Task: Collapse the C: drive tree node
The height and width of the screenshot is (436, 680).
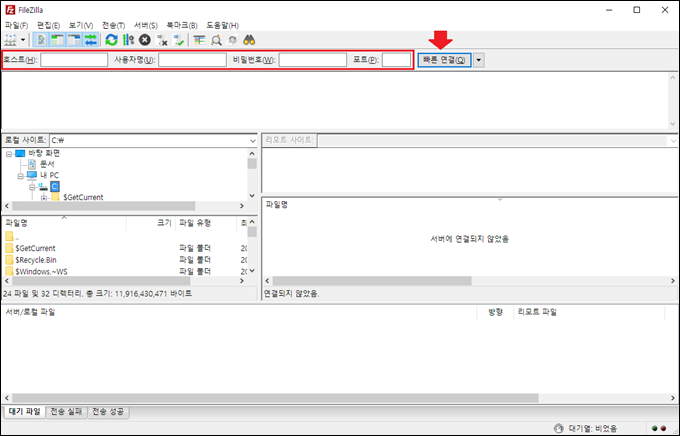Action: pos(32,187)
